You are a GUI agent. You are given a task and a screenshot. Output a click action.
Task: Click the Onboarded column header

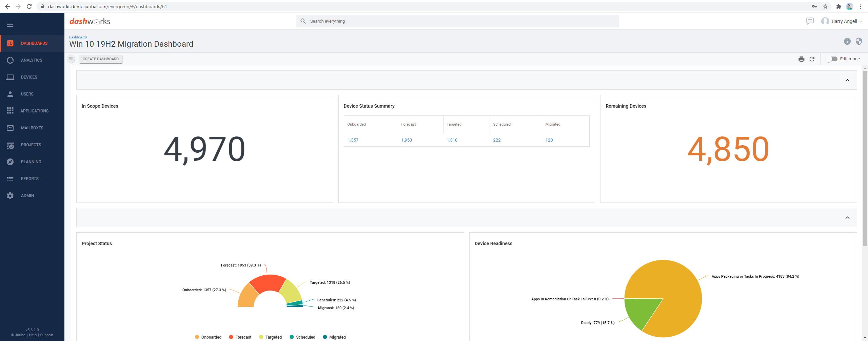371,125
